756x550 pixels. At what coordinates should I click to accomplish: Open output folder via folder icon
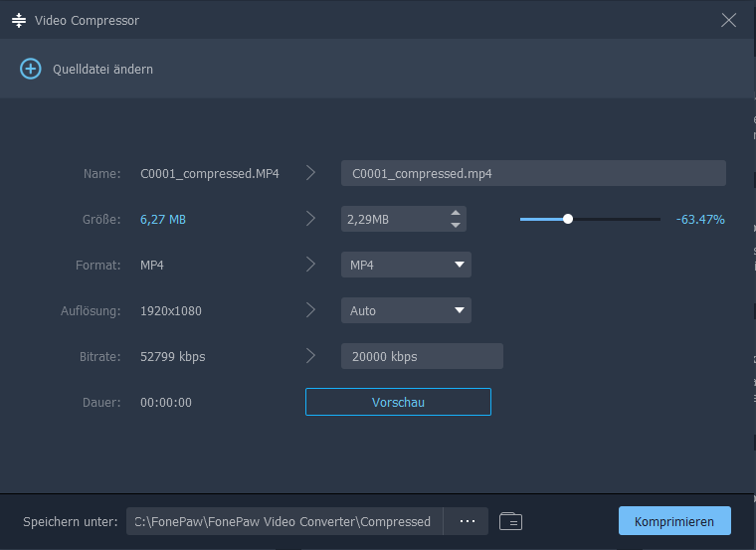click(510, 521)
